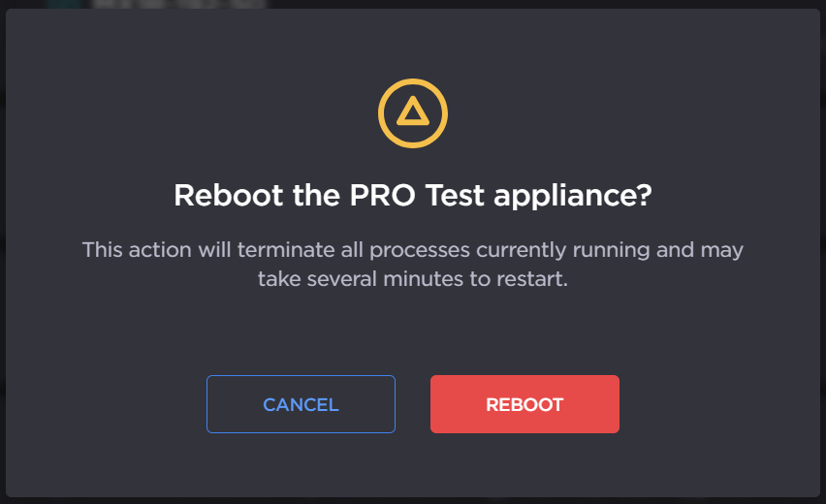Screen dimensions: 826x504
Task: Select the "PRO Test" name in the heading
Action: 405,196
